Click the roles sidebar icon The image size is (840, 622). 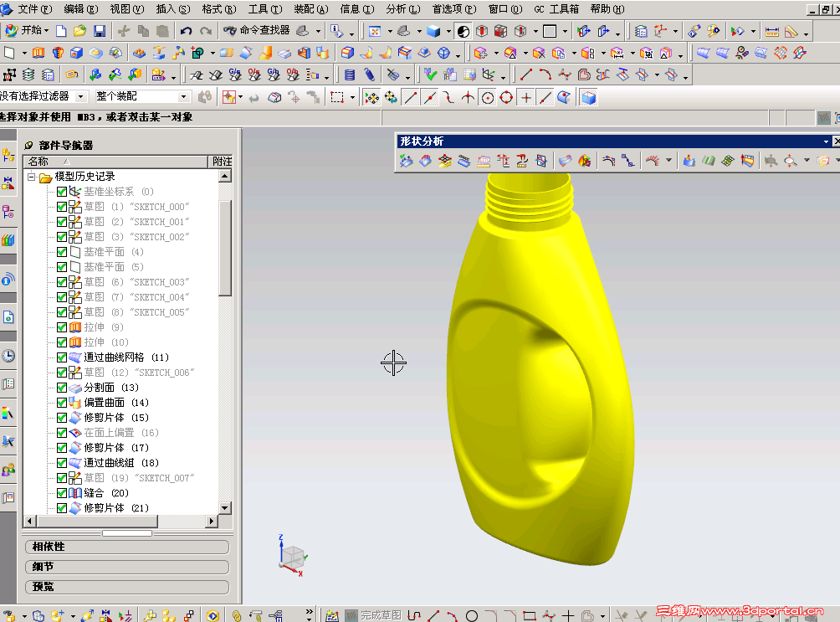8,470
